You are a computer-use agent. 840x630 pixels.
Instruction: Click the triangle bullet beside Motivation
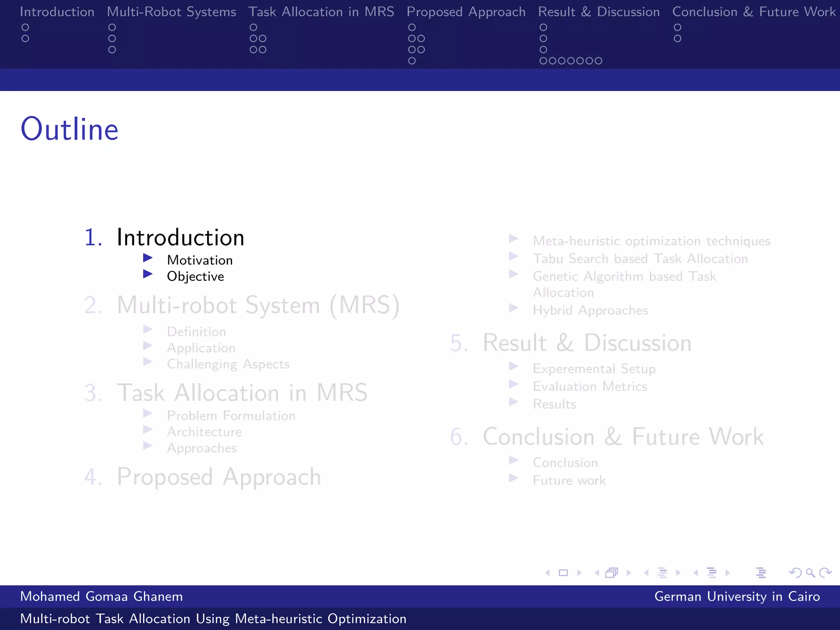point(148,258)
